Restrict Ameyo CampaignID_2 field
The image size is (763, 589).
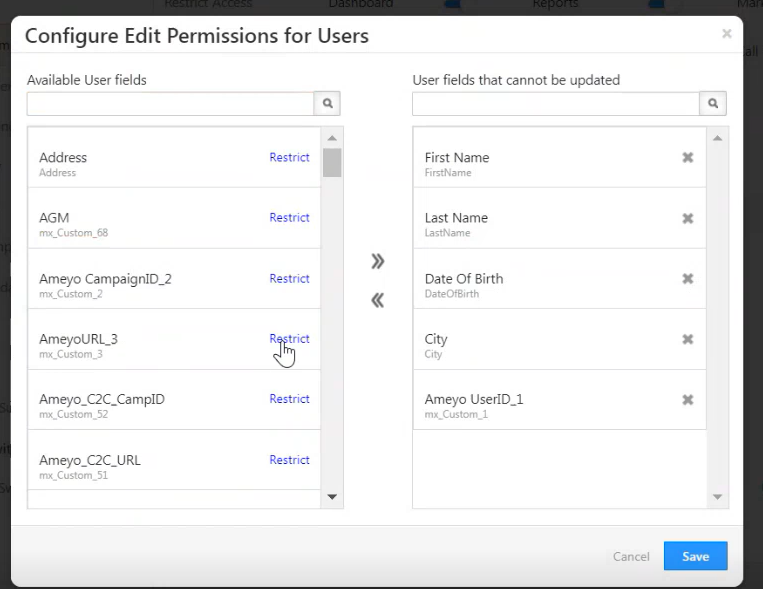pos(289,278)
